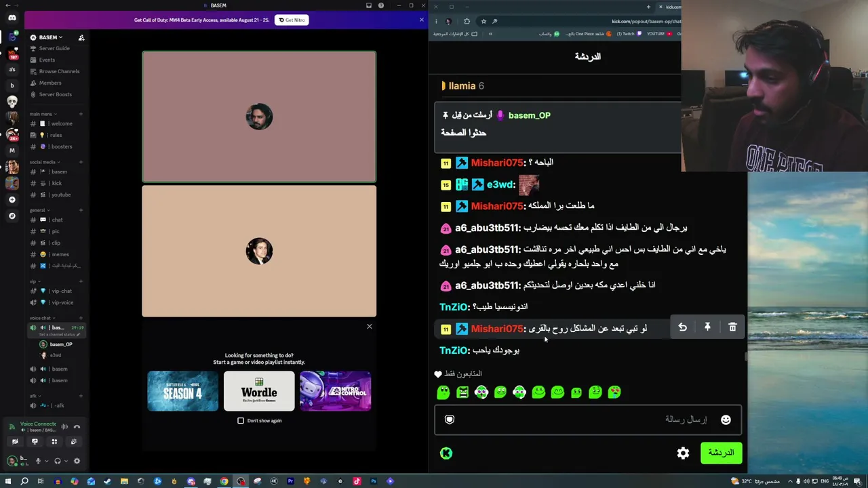Open Chrome extensions puzzle icon
Screen dimensions: 868x488
click(x=467, y=21)
